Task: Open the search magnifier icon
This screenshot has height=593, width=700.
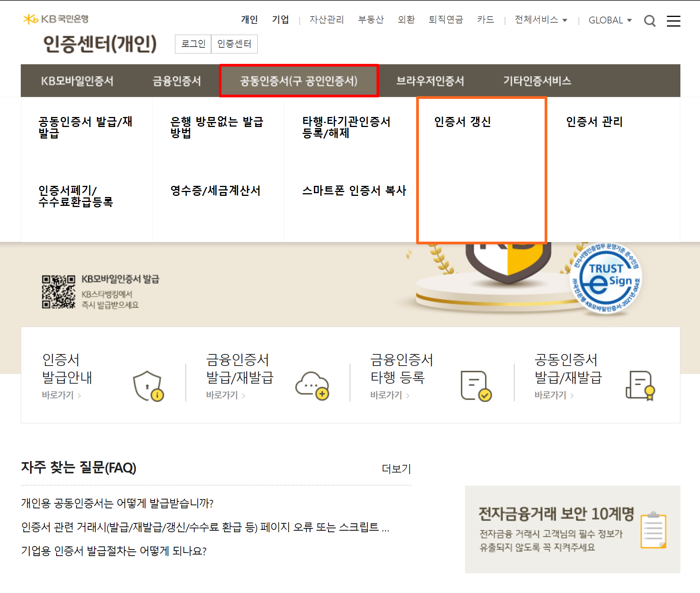Action: pyautogui.click(x=650, y=21)
